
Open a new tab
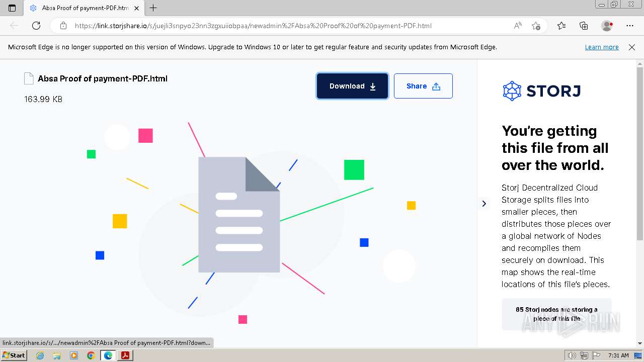(x=153, y=8)
